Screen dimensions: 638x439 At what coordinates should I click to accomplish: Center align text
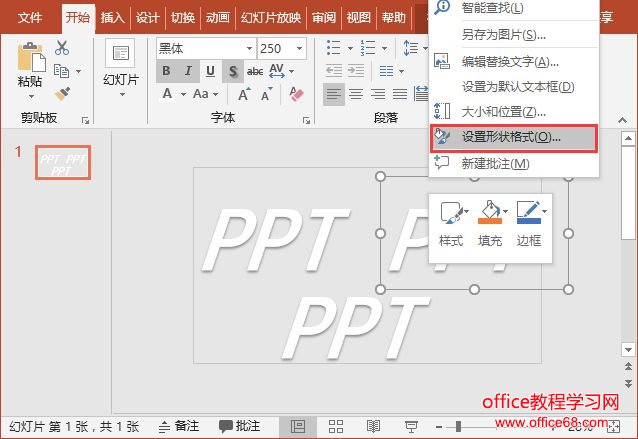coord(356,94)
